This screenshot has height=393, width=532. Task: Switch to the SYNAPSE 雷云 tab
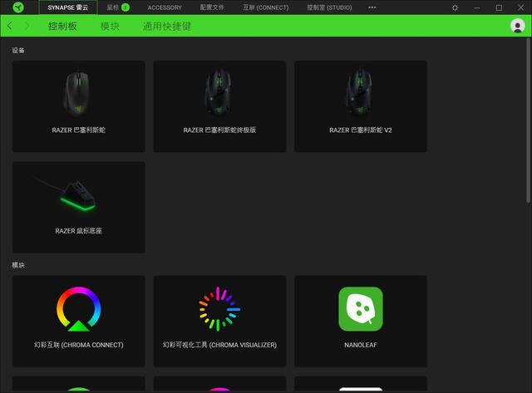[x=68, y=7]
